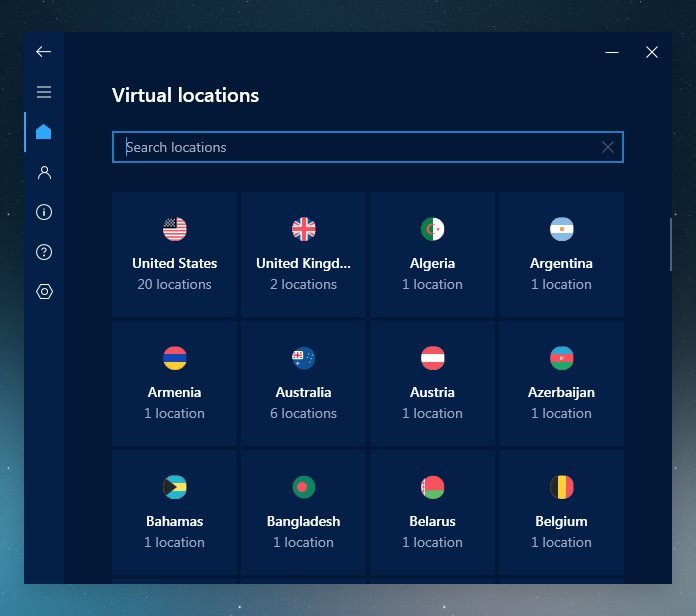Screen dimensions: 696x616
Task: Click the back arrow icon
Action: pyautogui.click(x=43, y=52)
